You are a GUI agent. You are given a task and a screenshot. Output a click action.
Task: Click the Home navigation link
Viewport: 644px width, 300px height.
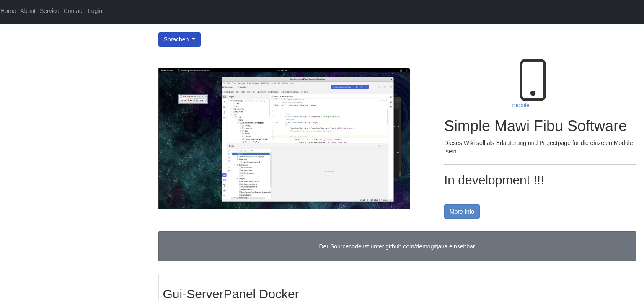point(8,11)
